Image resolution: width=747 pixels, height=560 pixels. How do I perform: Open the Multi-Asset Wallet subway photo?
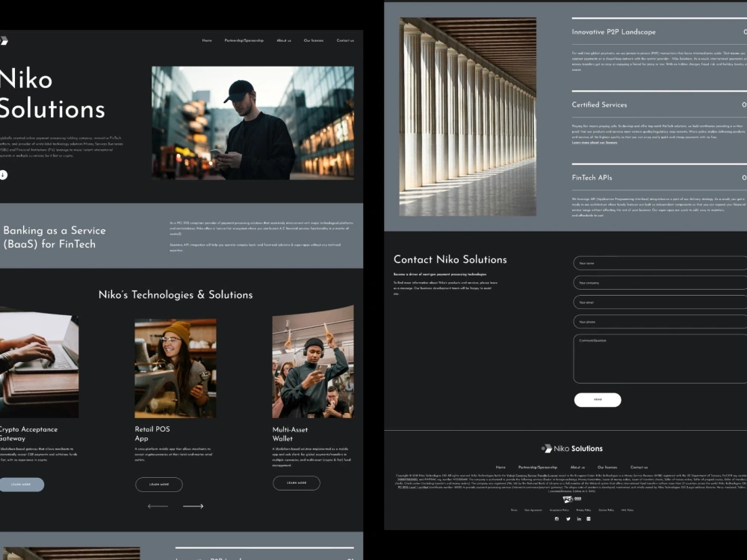(313, 362)
